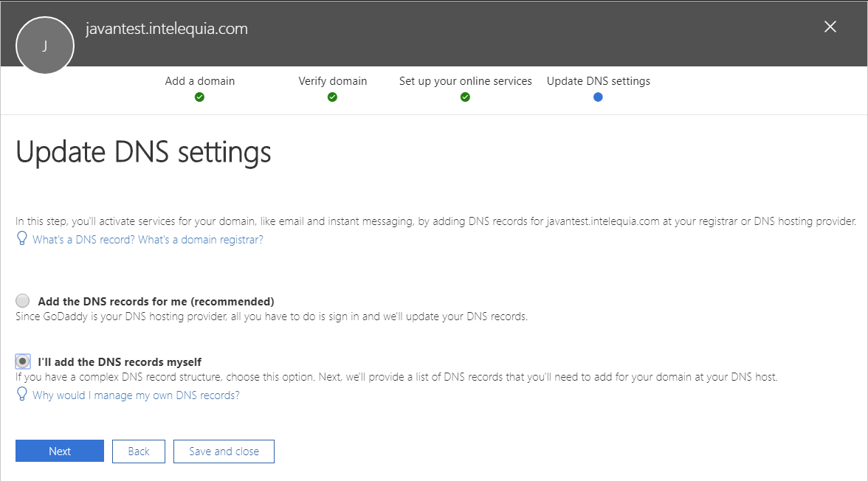868x481 pixels.
Task: Click the green checkmark under Add a domain
Action: tap(199, 96)
